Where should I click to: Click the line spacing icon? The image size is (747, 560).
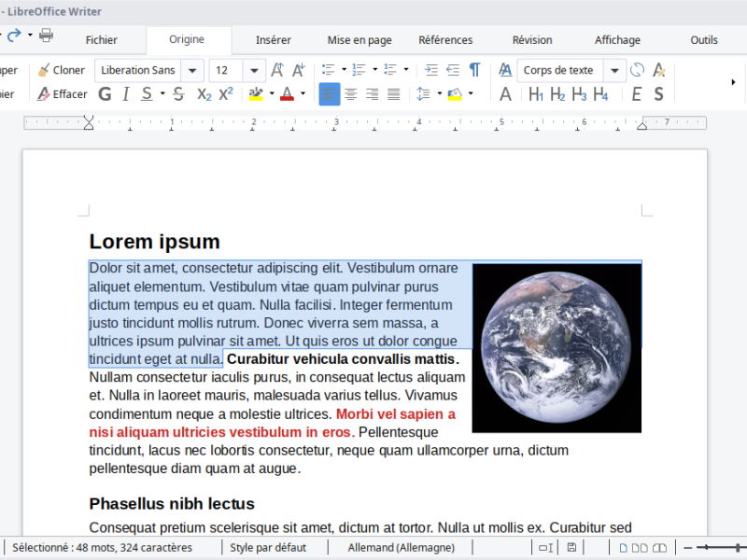[423, 94]
